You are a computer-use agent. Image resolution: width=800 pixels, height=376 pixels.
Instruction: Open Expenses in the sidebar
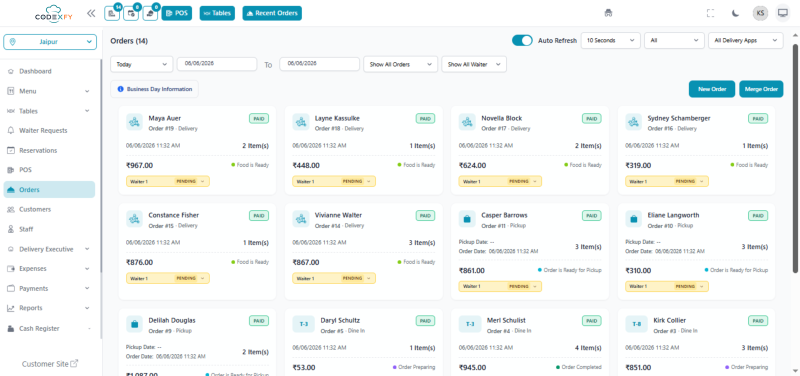49,268
